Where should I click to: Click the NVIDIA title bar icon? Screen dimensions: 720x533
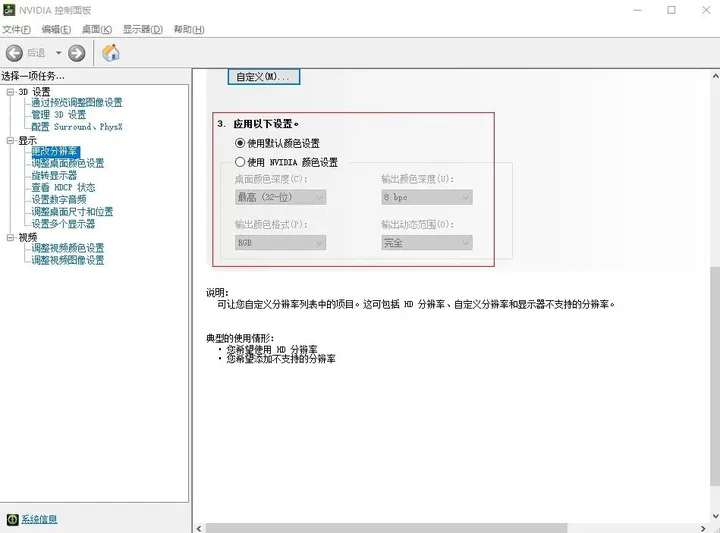pyautogui.click(x=9, y=10)
